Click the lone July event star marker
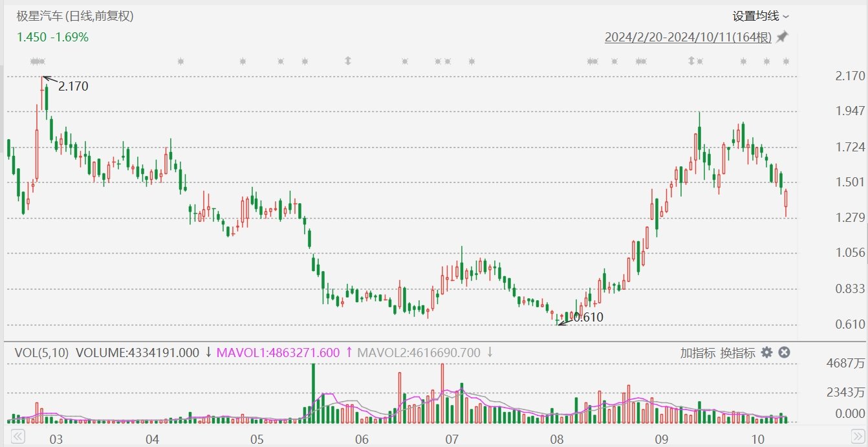 coord(472,61)
